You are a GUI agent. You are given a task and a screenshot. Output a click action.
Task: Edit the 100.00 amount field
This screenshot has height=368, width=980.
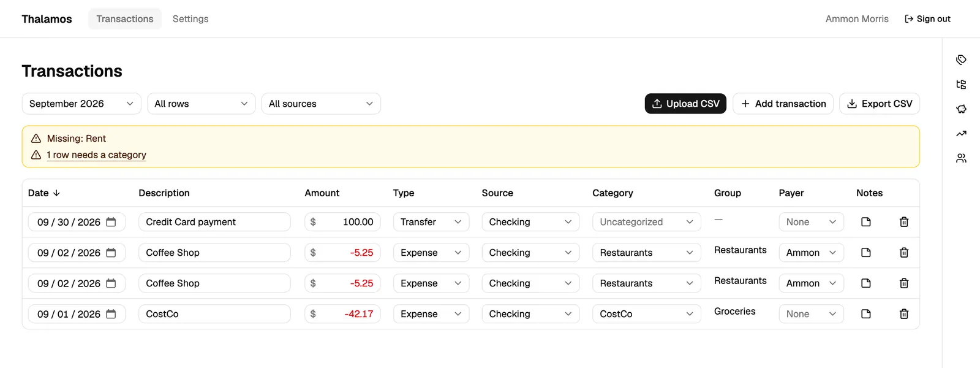[342, 222]
